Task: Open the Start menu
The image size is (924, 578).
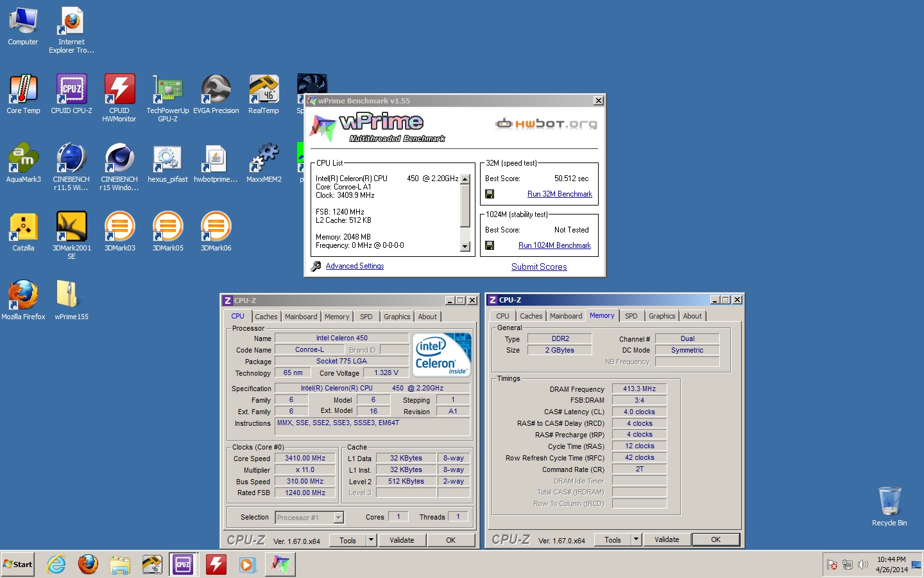Action: point(18,565)
